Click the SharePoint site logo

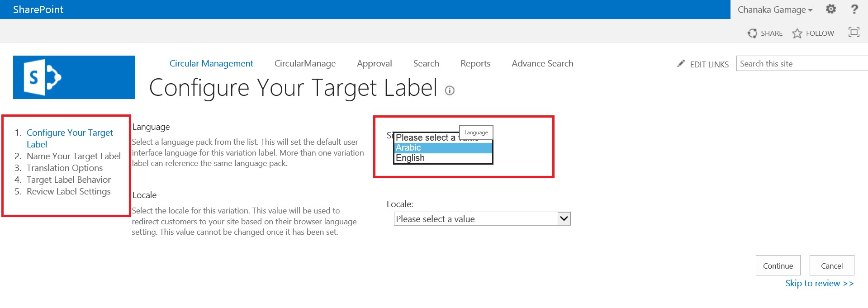[74, 77]
